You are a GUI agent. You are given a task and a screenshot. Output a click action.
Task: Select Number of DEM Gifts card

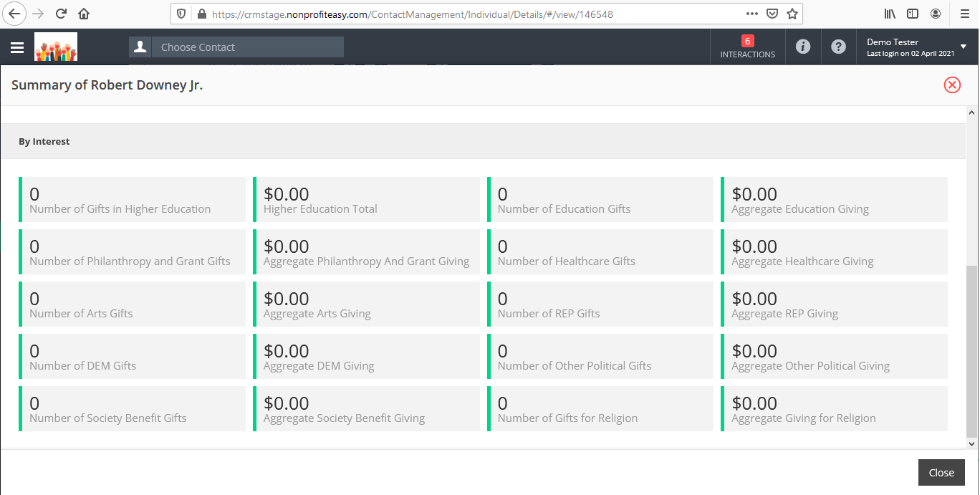point(132,357)
